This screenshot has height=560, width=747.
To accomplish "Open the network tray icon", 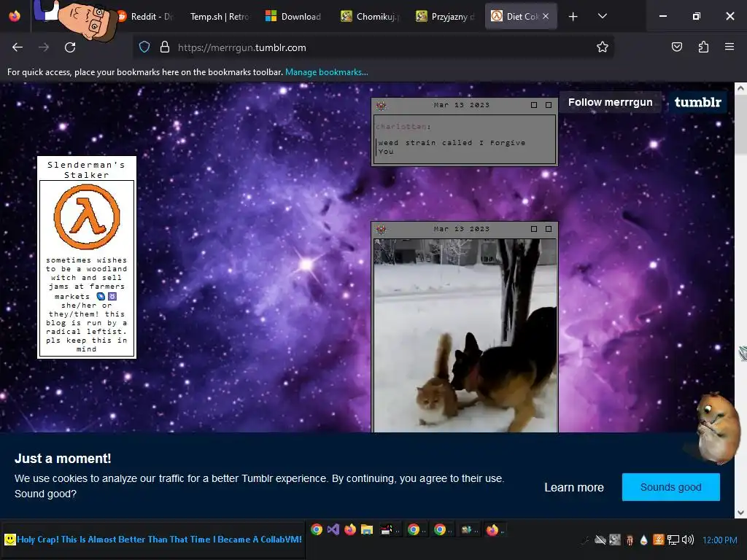I will click(673, 540).
